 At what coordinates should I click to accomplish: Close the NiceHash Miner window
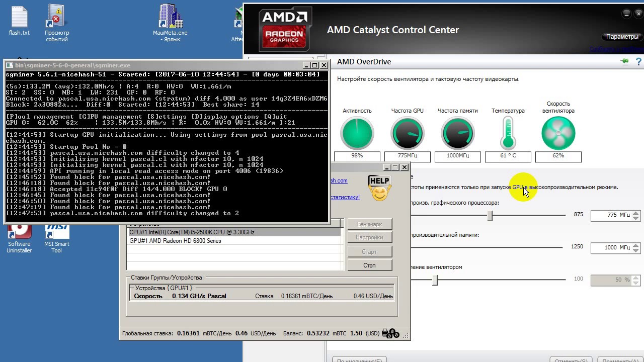point(404,167)
